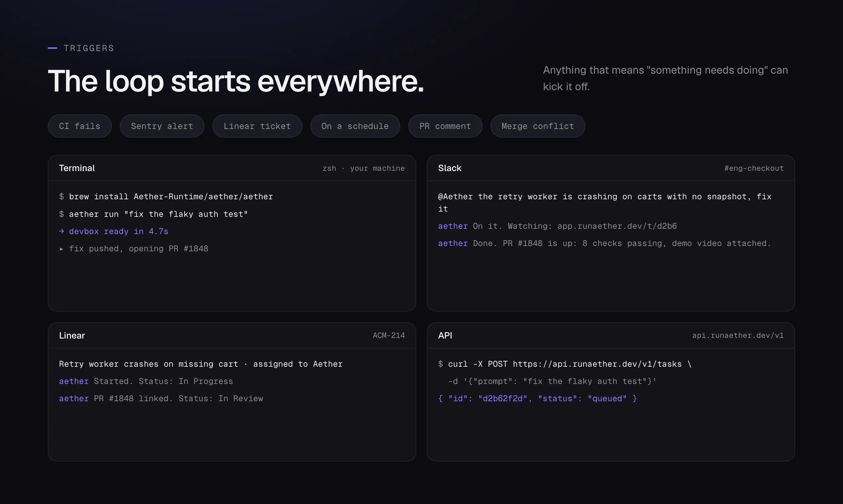Click "PR #1848 linked. Status: In Review" line
The height and width of the screenshot is (504, 843).
[x=161, y=399]
